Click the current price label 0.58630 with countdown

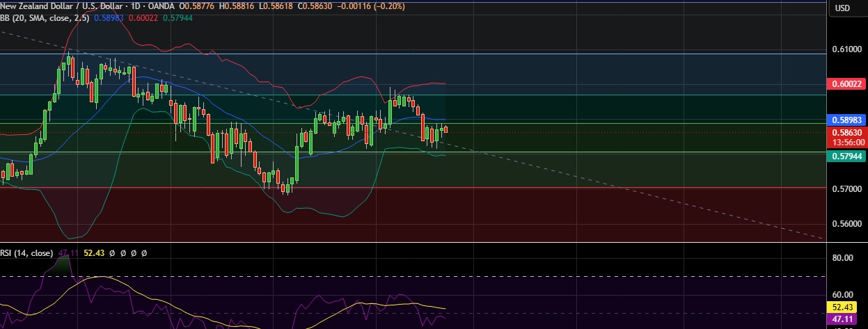coord(846,136)
